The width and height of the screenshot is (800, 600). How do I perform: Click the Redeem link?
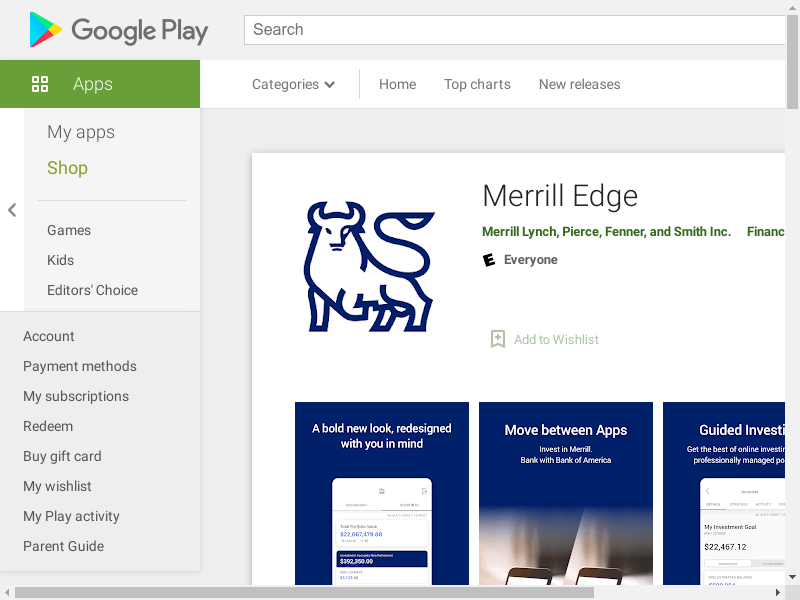coord(48,426)
